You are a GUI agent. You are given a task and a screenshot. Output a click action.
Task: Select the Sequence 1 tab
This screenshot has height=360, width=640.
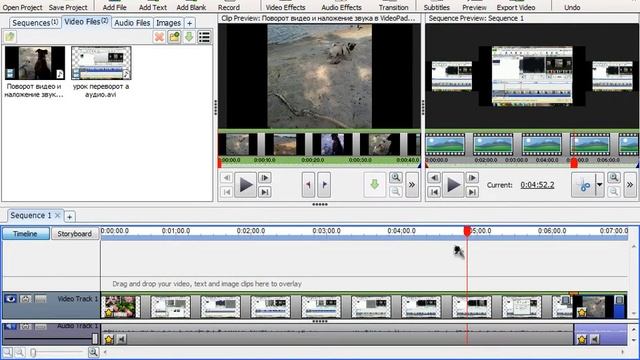31,215
